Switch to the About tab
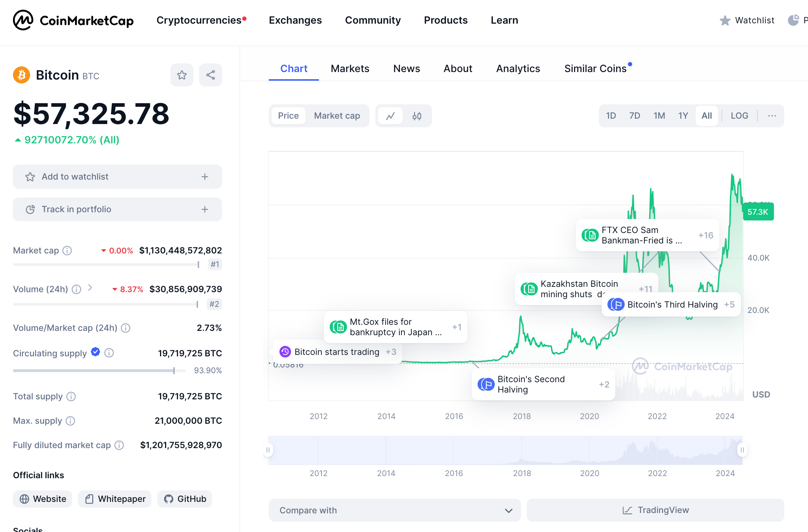 click(458, 68)
